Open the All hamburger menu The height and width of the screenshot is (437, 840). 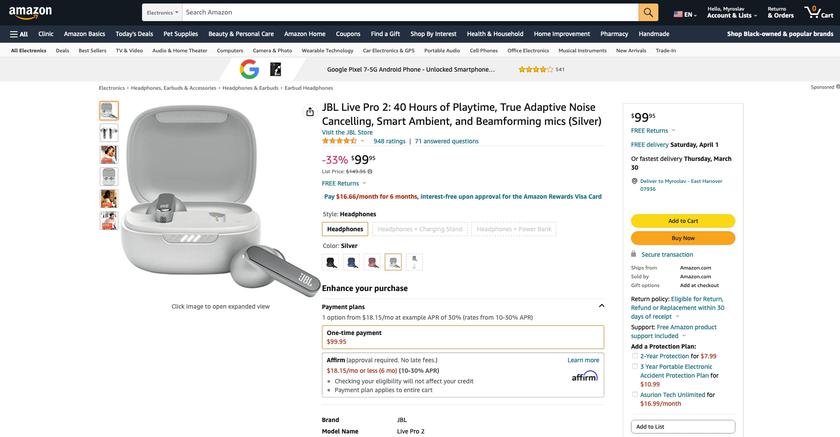18,33
